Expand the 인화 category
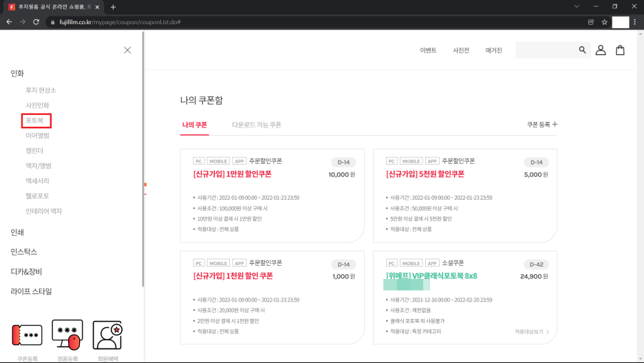644x363 pixels. (x=17, y=73)
